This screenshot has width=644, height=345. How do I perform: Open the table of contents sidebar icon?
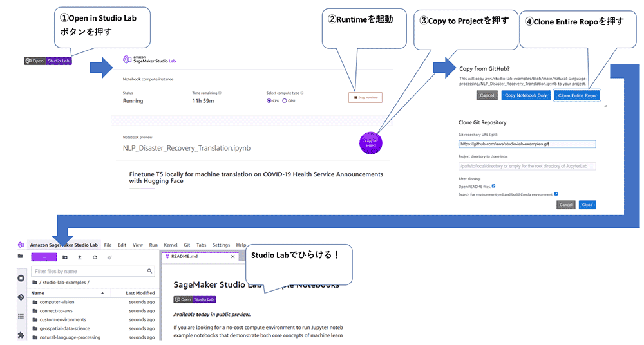21,316
